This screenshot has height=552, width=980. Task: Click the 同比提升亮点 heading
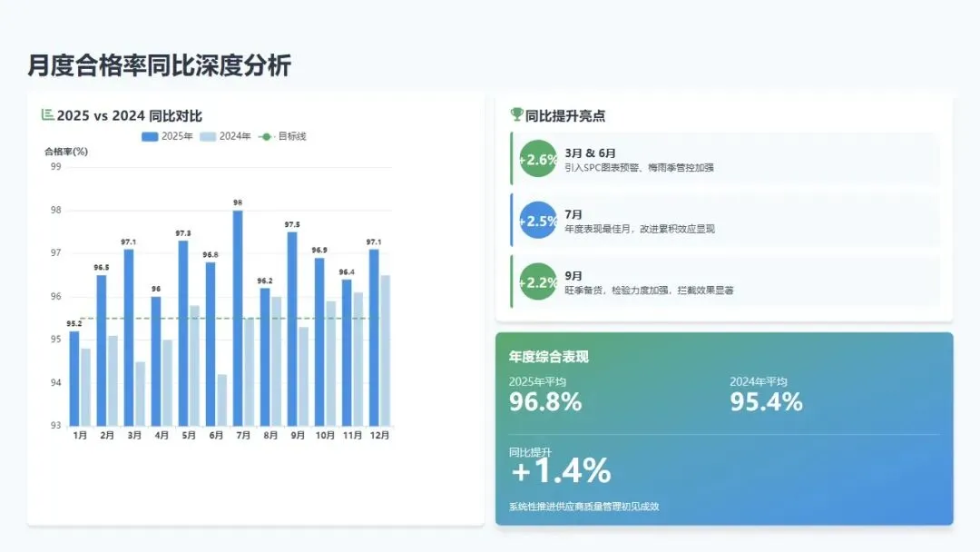(x=565, y=115)
